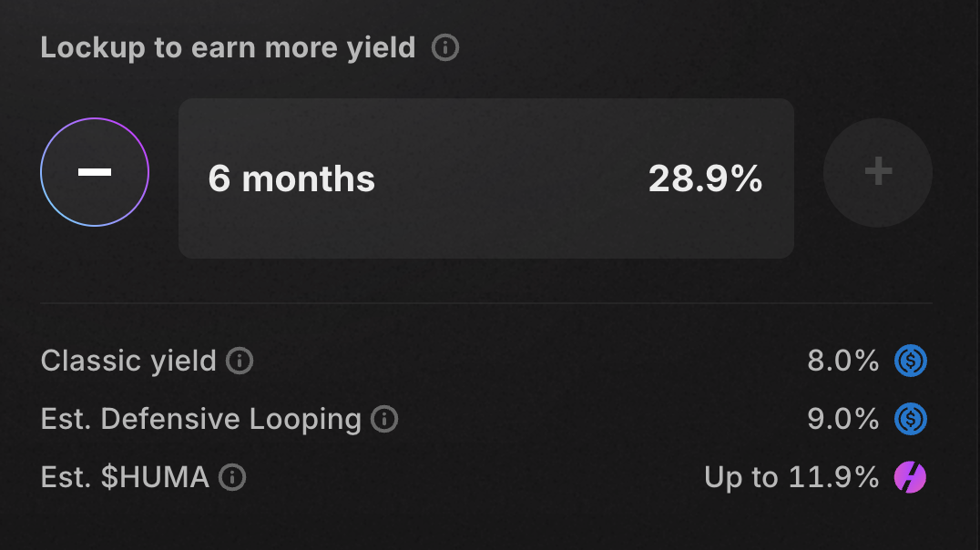The height and width of the screenshot is (550, 980).
Task: Click the USDC icon beside the Defensive Looping rate
Action: tap(909, 420)
